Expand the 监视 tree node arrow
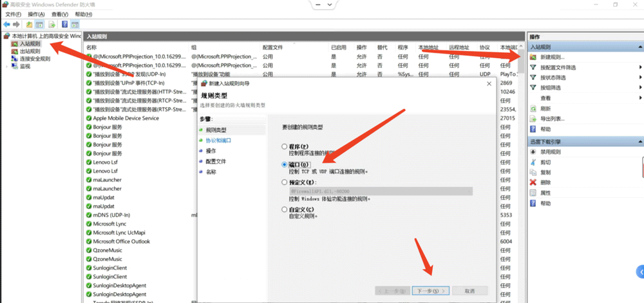The height and width of the screenshot is (303, 644). pos(6,66)
